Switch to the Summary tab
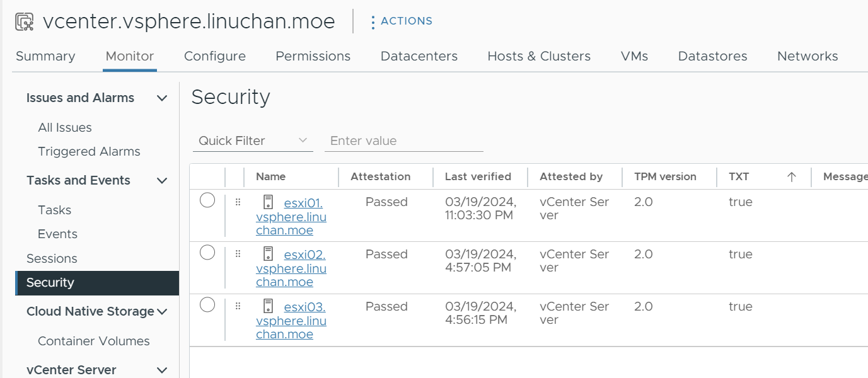Image resolution: width=868 pixels, height=378 pixels. click(45, 56)
